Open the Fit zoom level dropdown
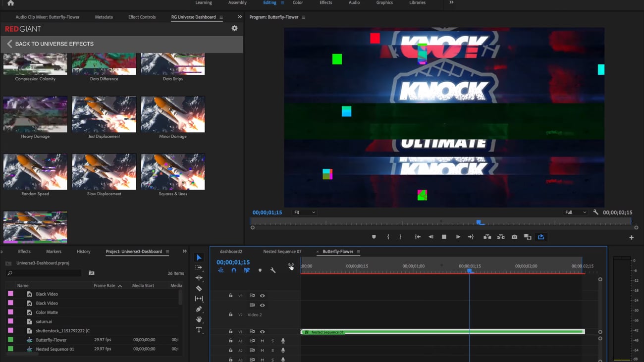644x362 pixels. click(304, 212)
